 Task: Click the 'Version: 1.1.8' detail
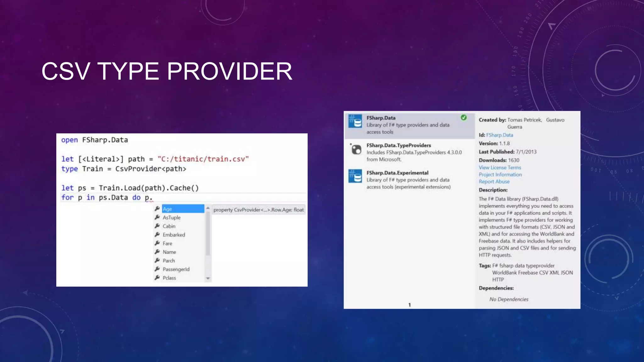494,143
